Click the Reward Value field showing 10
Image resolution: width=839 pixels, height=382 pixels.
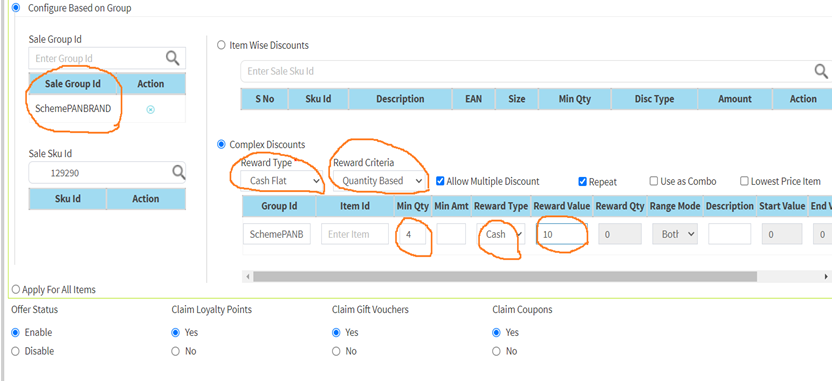pos(562,234)
